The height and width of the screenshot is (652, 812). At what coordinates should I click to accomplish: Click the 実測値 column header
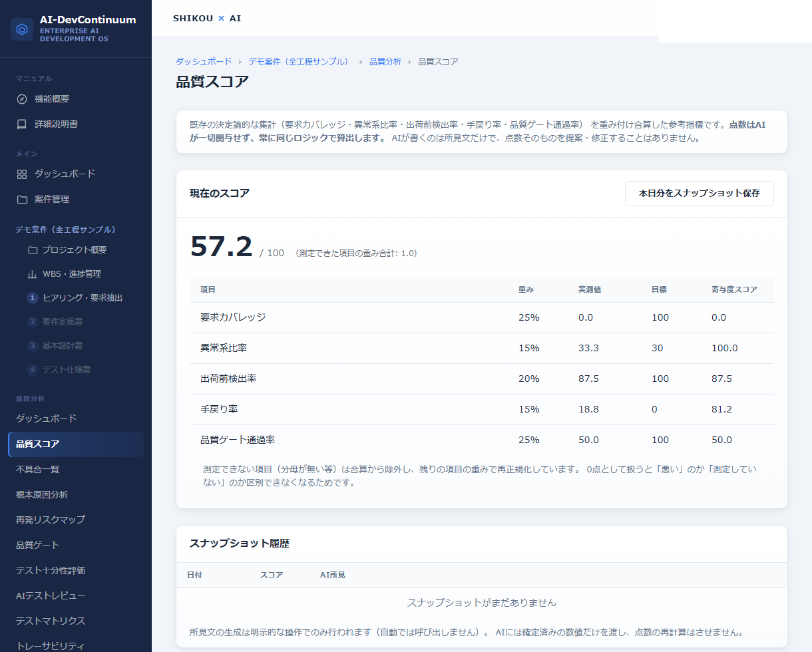[x=590, y=290]
